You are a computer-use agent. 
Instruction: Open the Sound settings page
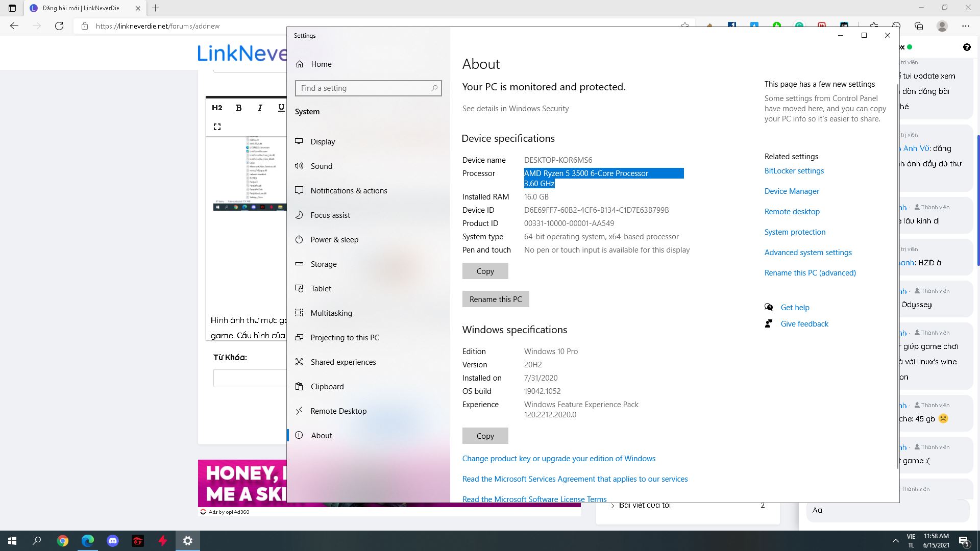(321, 166)
